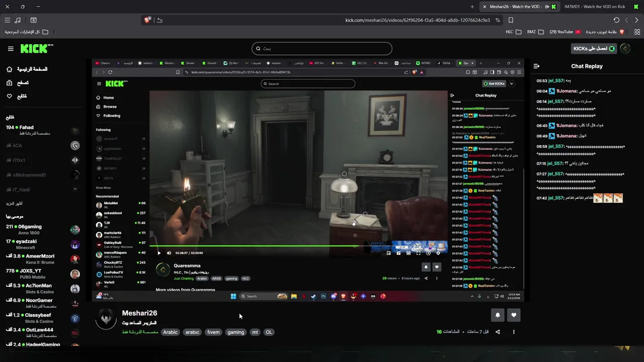Collapse the Chat Replay panel icon
This screenshot has width=644, height=362.
click(536, 66)
